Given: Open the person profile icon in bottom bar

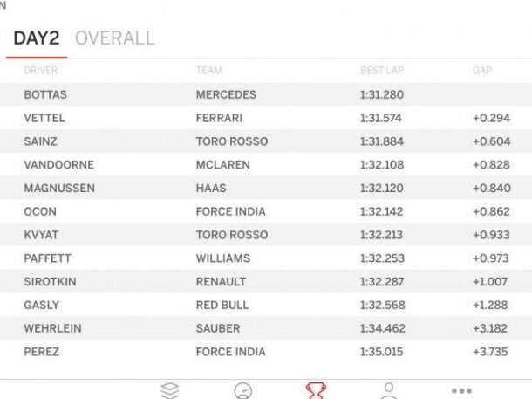Looking at the screenshot, I should coord(389,390).
